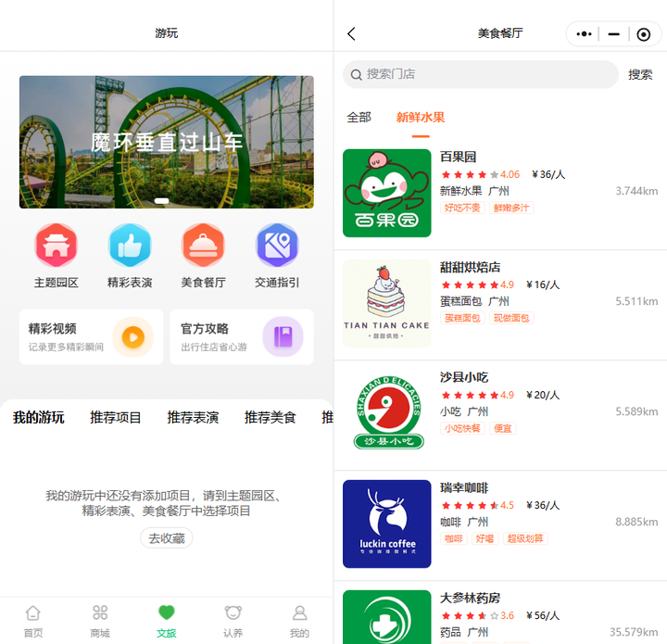
Task: Click the 游玩 page title
Action: pyautogui.click(x=167, y=33)
